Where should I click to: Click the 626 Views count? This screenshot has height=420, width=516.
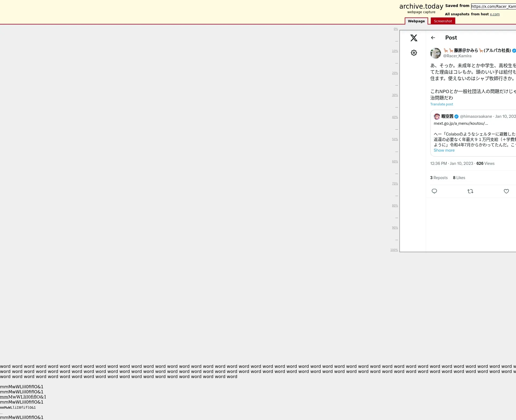(485, 163)
